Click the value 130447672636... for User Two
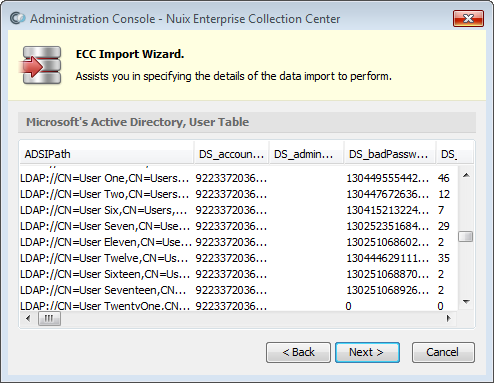 [x=388, y=194]
